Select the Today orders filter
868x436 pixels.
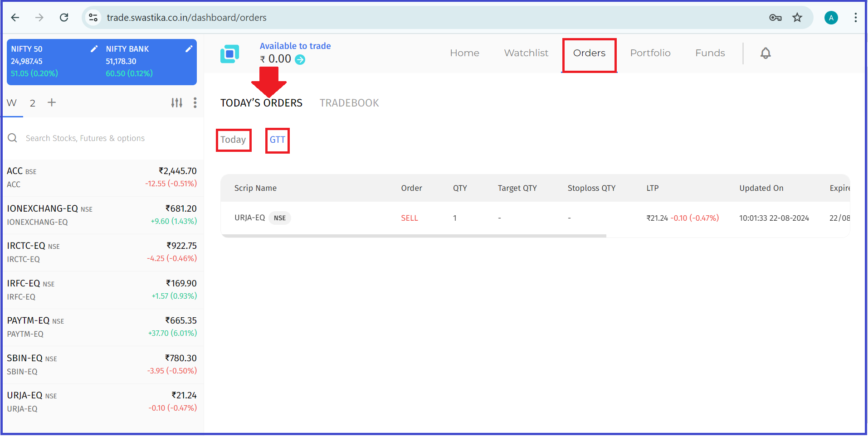tap(233, 140)
